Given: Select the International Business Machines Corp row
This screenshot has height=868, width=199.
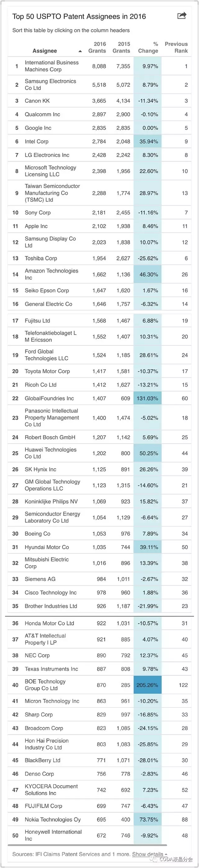Looking at the screenshot, I should click(52, 66).
